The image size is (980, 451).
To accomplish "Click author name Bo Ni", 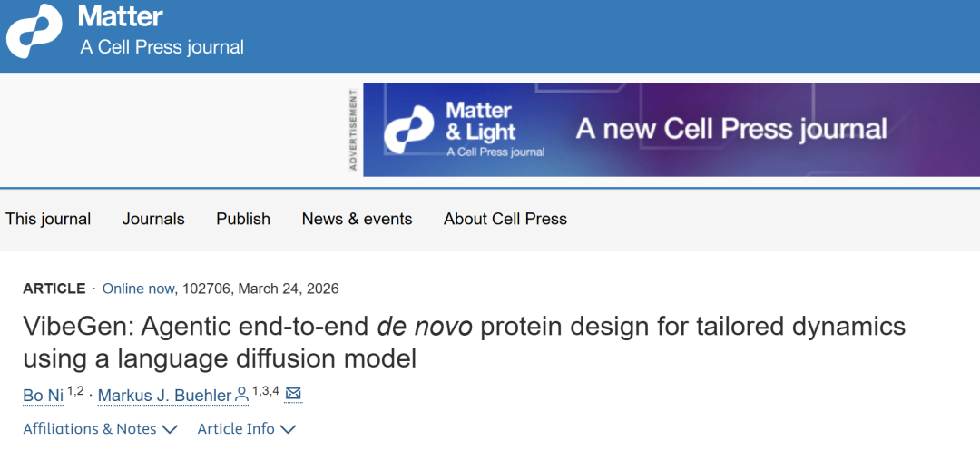I will pos(43,396).
